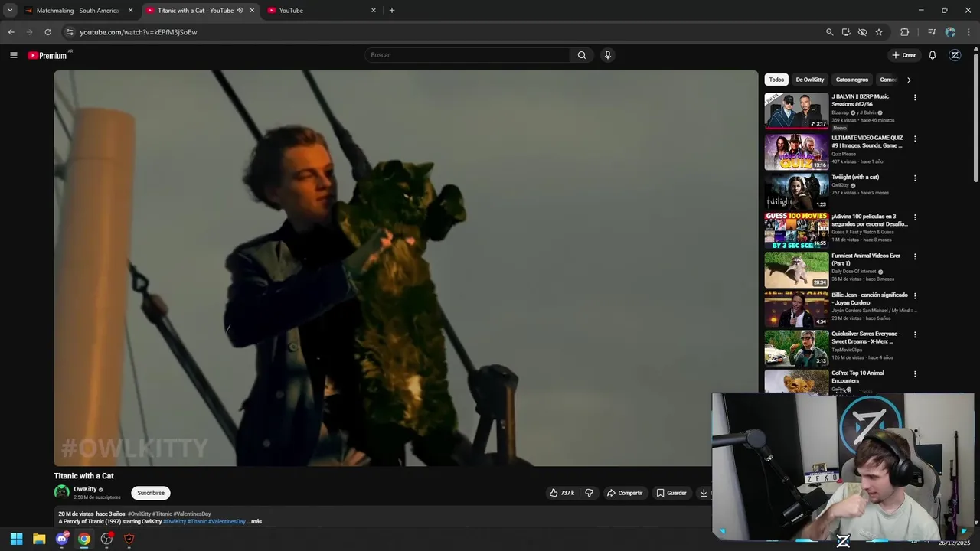Click the YouTube Premium logo
Image resolution: width=980 pixels, height=551 pixels.
[47, 55]
